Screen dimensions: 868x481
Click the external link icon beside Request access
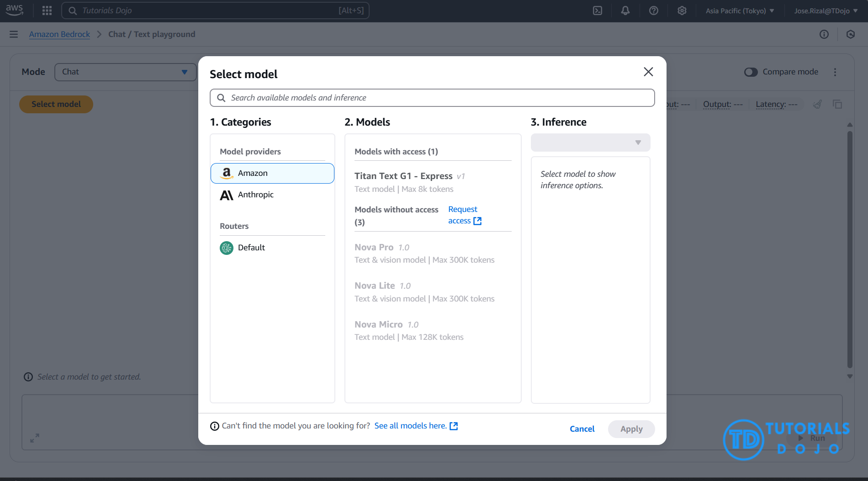[x=477, y=221]
